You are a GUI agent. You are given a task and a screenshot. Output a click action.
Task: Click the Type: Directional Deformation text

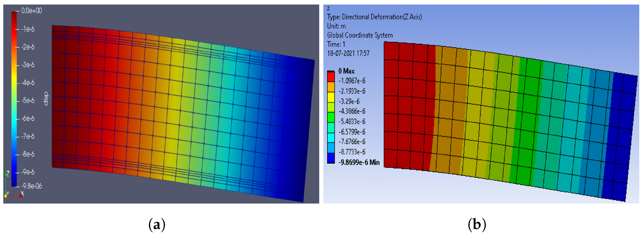pos(374,17)
